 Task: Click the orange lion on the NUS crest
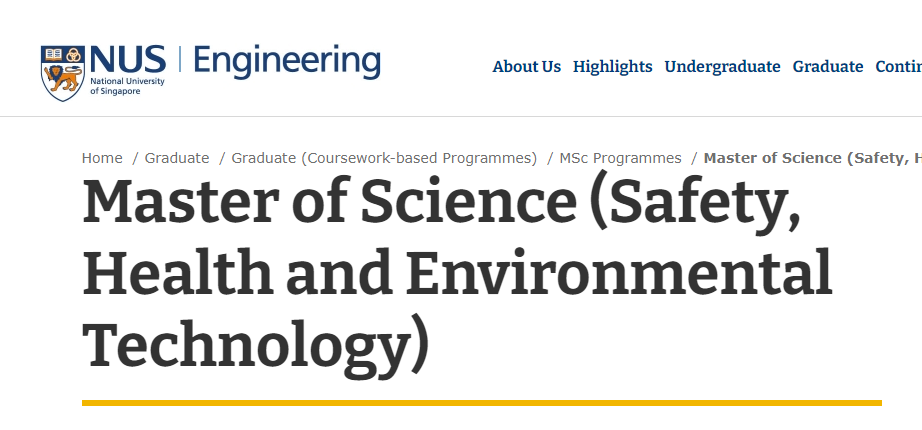click(63, 79)
